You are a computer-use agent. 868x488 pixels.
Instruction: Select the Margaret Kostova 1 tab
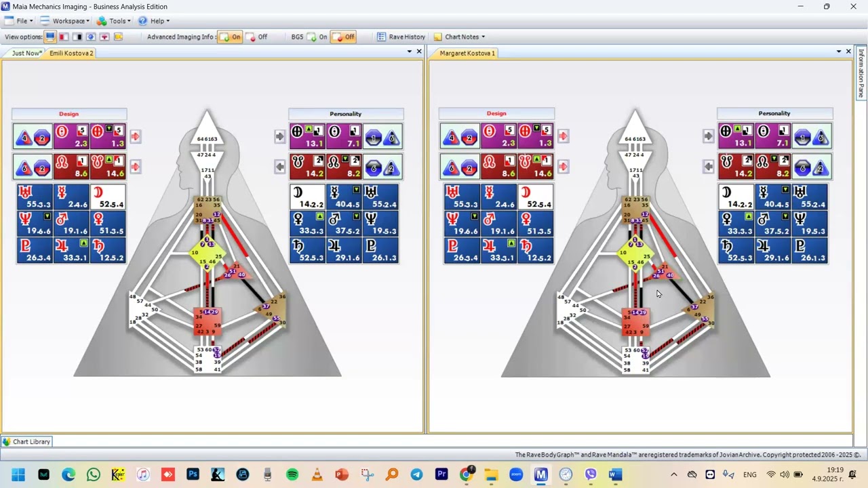467,53
